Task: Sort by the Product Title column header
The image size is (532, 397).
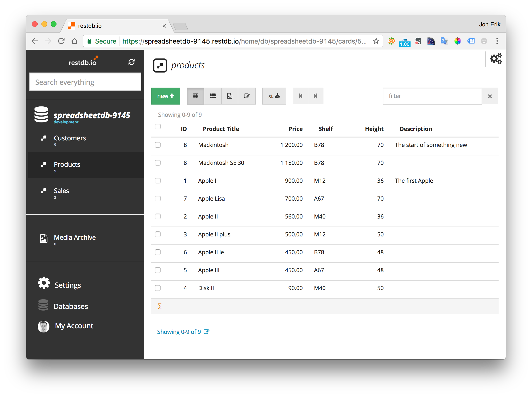Action: click(221, 129)
